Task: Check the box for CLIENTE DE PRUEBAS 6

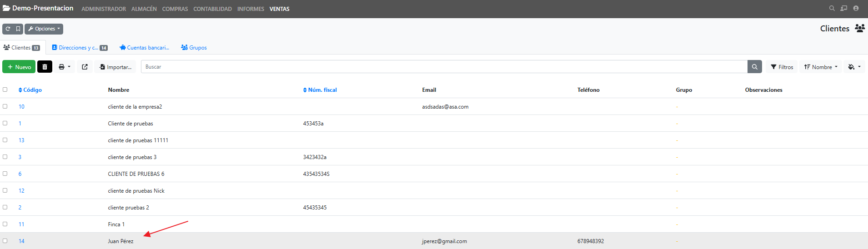Action: tap(5, 174)
